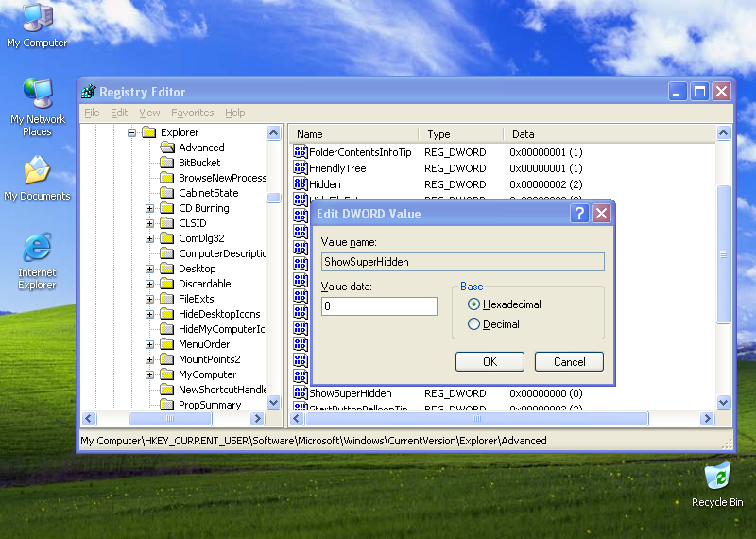Select the HideMyComputerIcons tree entry
Image resolution: width=756 pixels, height=539 pixels.
tap(221, 329)
